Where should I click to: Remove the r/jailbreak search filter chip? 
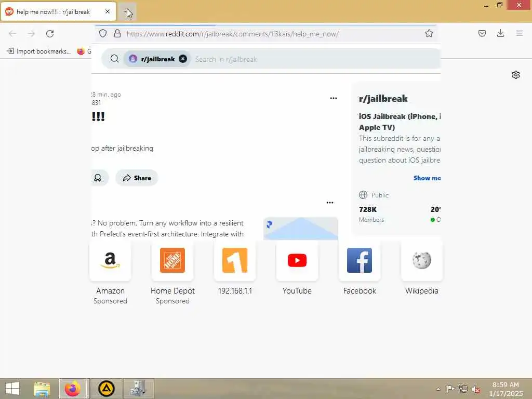[x=183, y=59]
